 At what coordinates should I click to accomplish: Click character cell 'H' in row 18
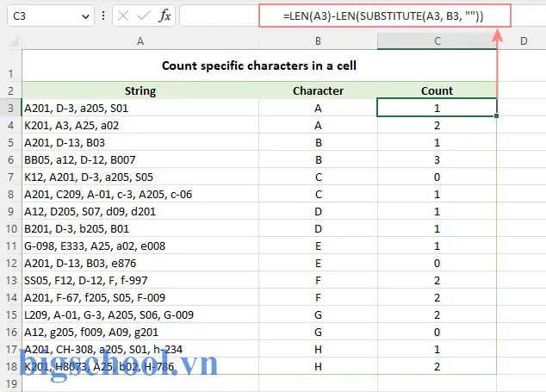[318, 366]
